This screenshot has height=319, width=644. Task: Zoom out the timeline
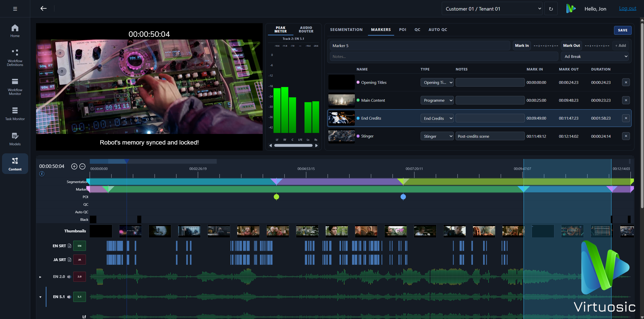82,166
